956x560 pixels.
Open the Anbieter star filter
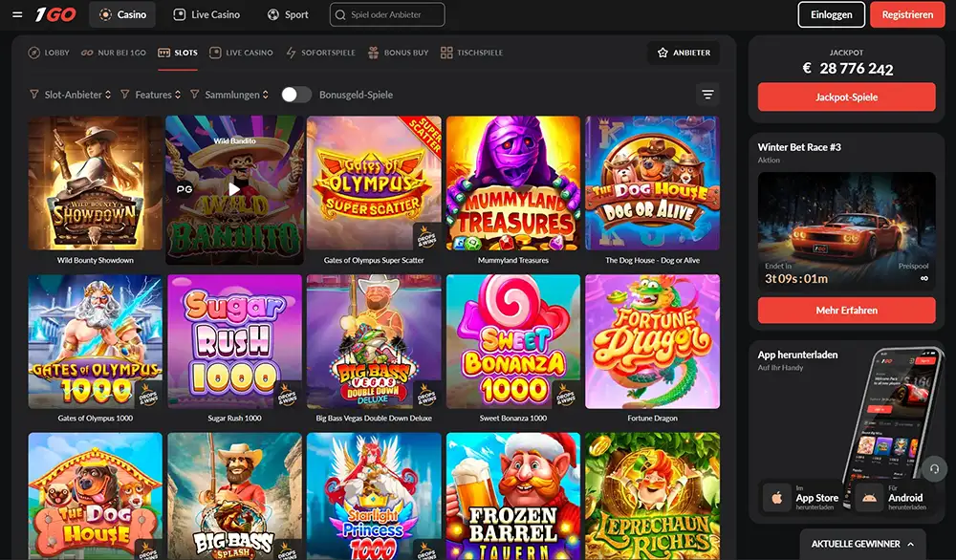tap(684, 54)
